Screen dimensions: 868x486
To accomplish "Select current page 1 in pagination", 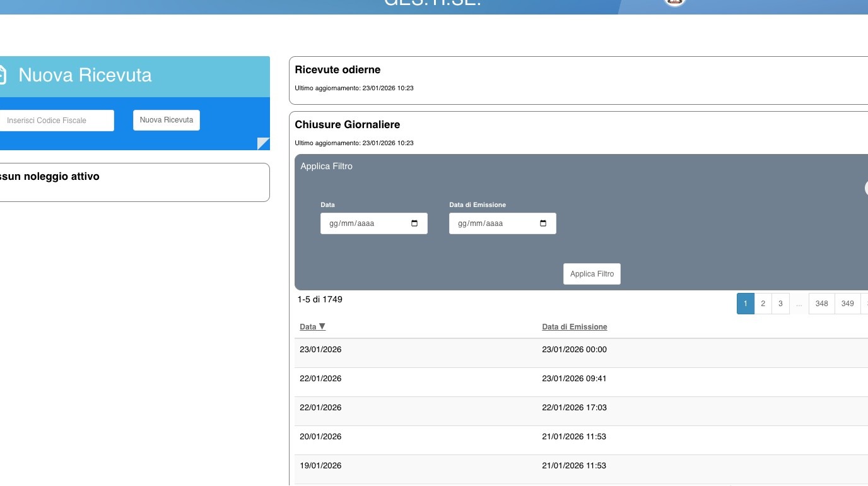I will click(x=745, y=304).
